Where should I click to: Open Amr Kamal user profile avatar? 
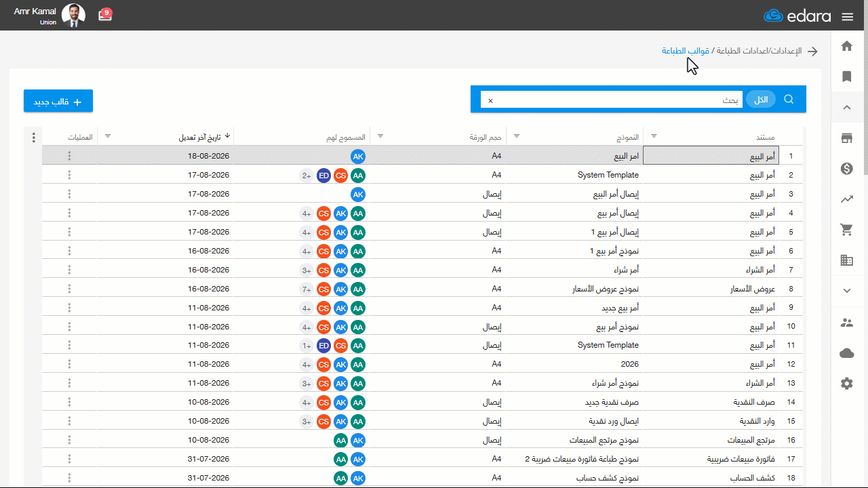[x=73, y=15]
